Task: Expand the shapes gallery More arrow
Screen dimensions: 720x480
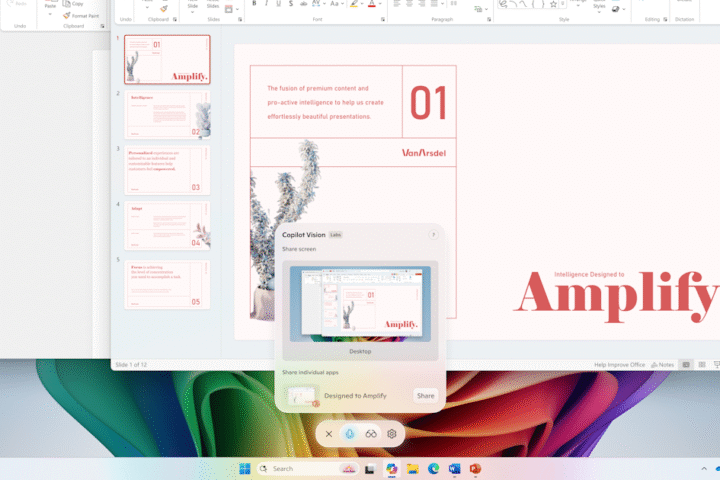Action: tap(563, 4)
